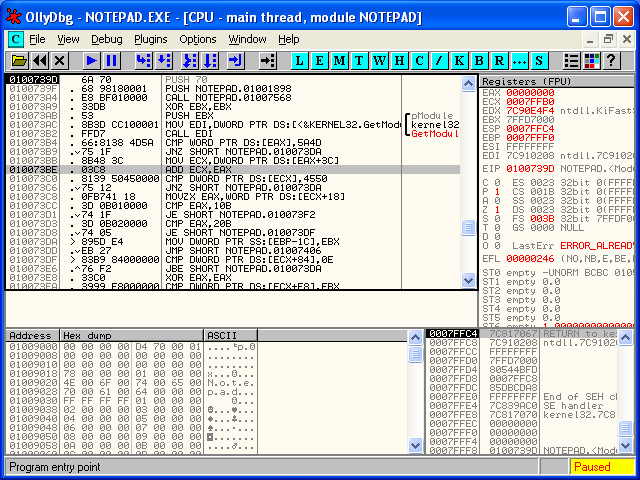Open appearance options colored grid icon

point(592,61)
